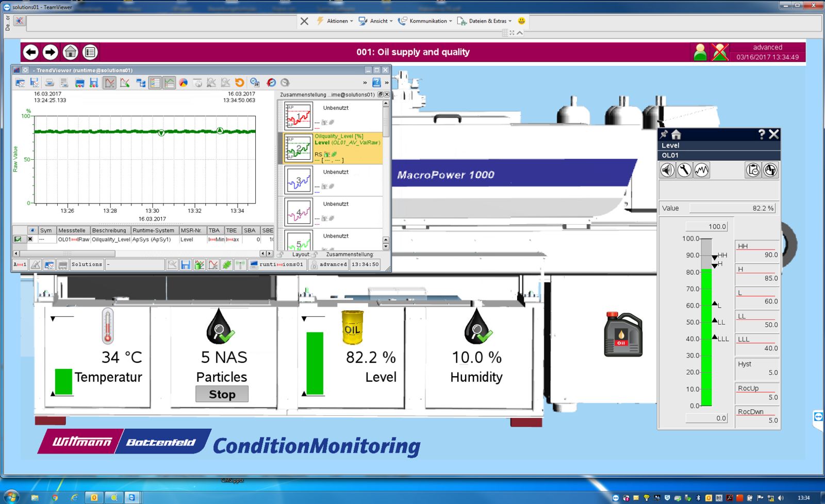Viewport: 825px width, 504px height.
Task: Expand TrendViewer toolbar overflow chevron
Action: pyautogui.click(x=365, y=82)
